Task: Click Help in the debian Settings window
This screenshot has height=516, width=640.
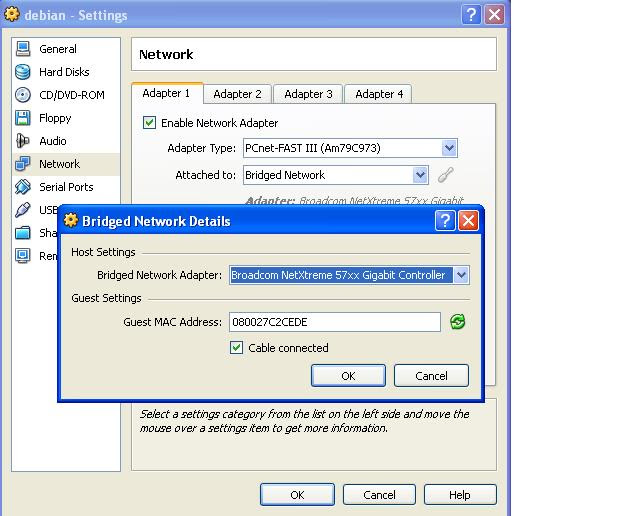Action: pyautogui.click(x=460, y=495)
